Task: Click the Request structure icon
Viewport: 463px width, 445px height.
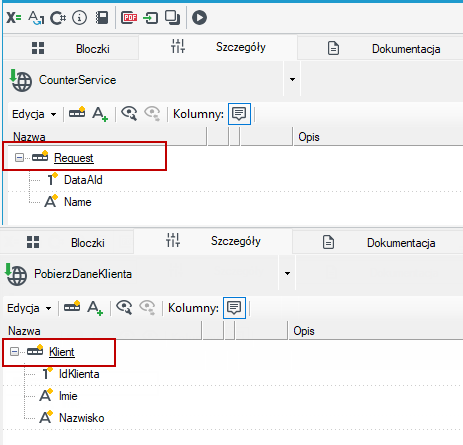Action: [40, 156]
